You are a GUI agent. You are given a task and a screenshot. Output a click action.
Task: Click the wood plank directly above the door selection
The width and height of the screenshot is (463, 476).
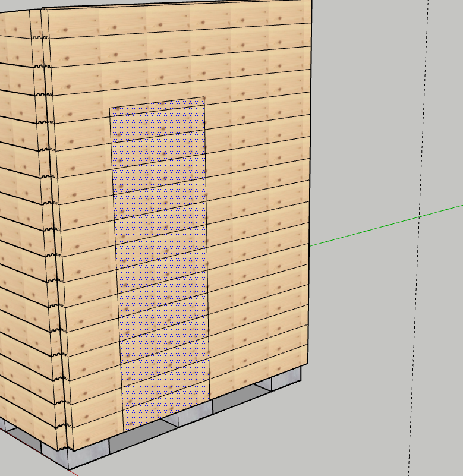[x=158, y=89]
